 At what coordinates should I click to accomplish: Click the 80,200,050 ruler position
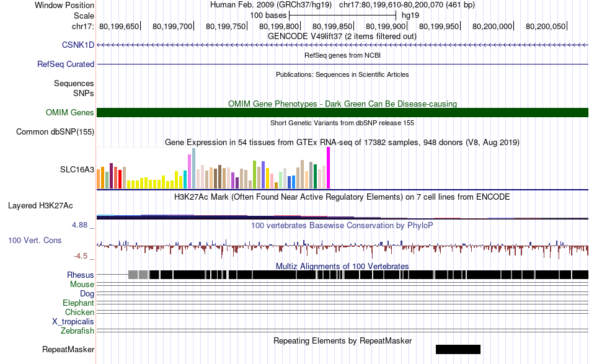(546, 26)
